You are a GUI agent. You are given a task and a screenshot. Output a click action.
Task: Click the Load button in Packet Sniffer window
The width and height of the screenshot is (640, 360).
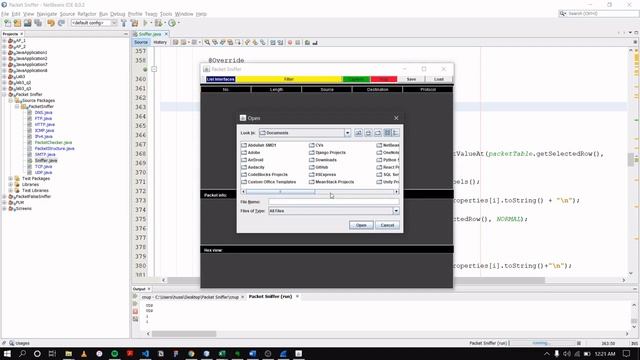pyautogui.click(x=439, y=79)
